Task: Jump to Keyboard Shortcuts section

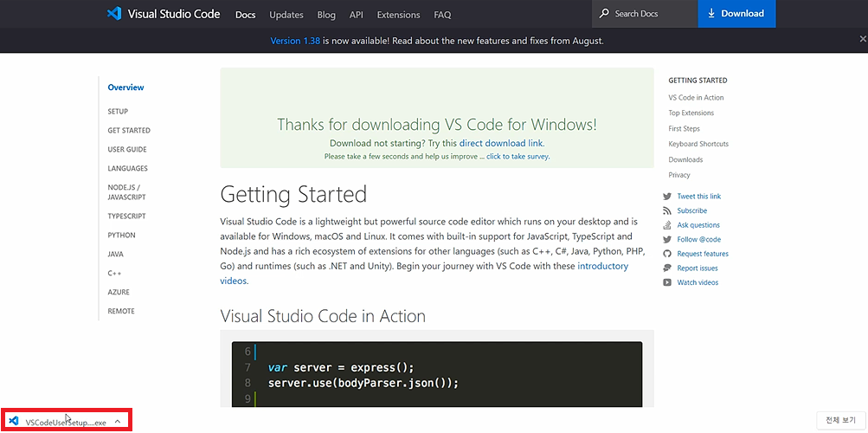Action: click(x=698, y=144)
